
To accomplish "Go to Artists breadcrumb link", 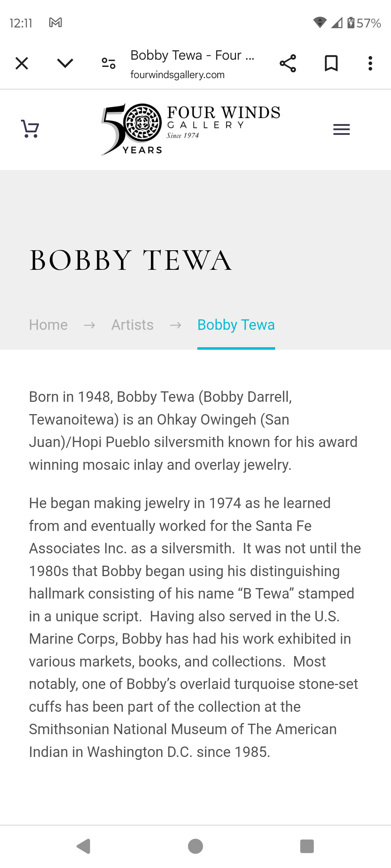I will (x=132, y=325).
